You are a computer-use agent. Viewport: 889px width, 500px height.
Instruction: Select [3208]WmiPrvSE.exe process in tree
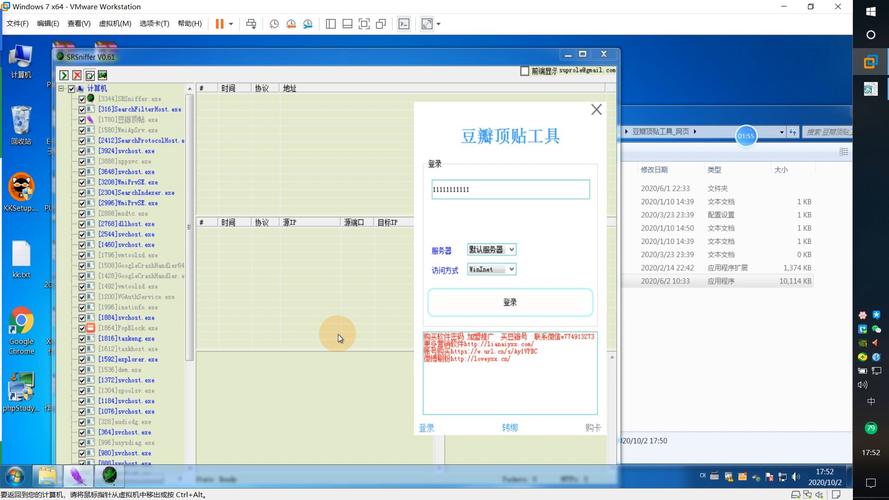(128, 183)
